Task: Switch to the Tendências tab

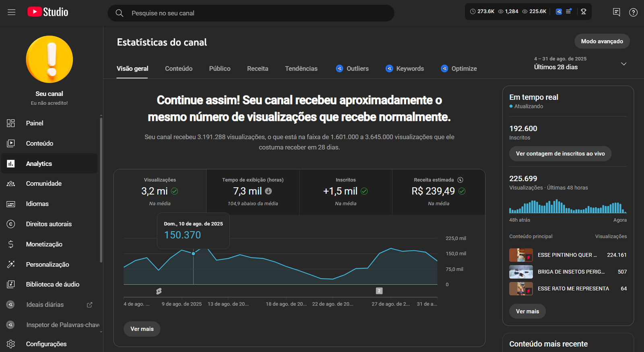Action: [x=301, y=68]
